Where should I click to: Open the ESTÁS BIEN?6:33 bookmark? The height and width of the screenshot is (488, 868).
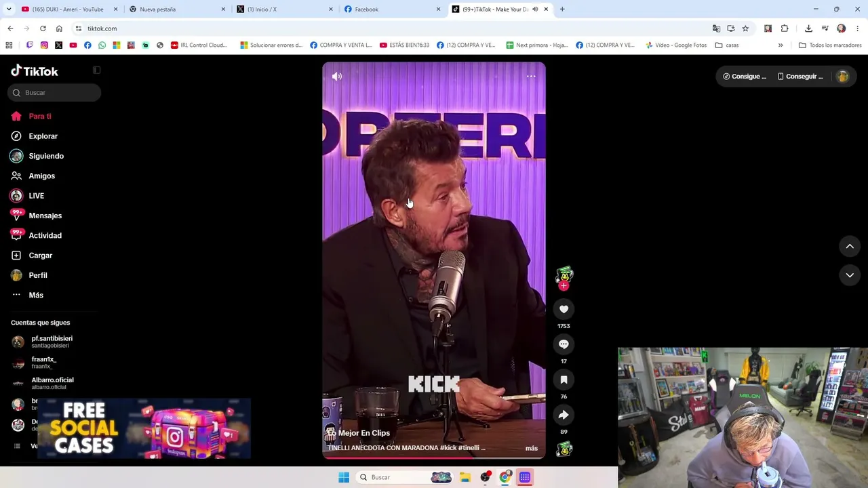tap(404, 45)
